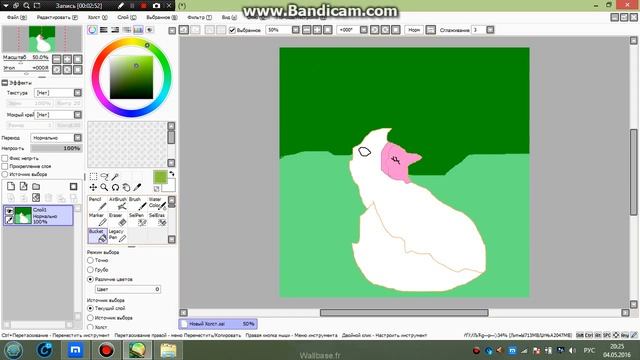Switch to Новый Холст.sai canvas tab
640x360 pixels.
pyautogui.click(x=218, y=324)
